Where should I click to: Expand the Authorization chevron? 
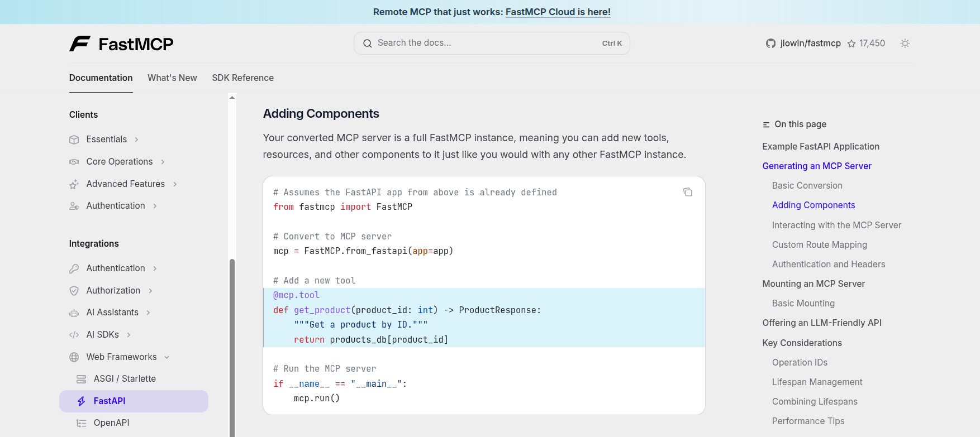coord(150,291)
